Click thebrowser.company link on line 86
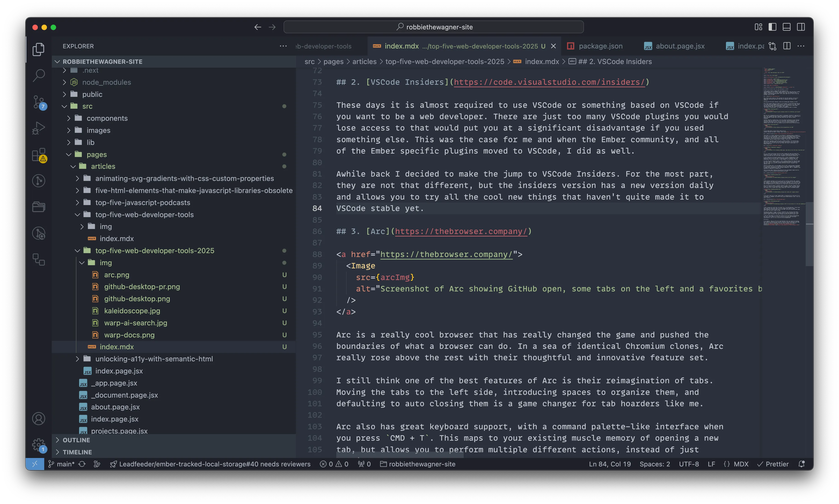 tap(461, 232)
